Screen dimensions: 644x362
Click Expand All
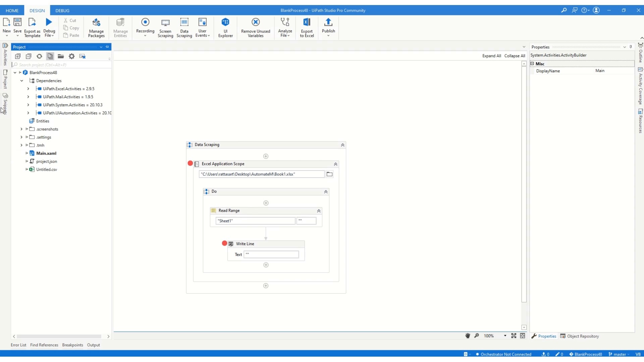click(x=491, y=56)
